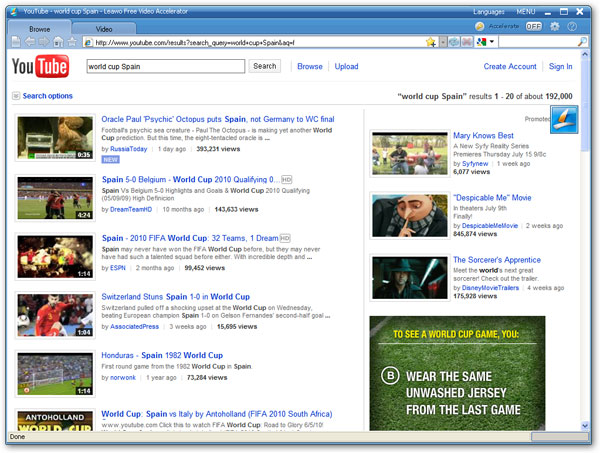Open the MENU in the title bar

pos(526,11)
